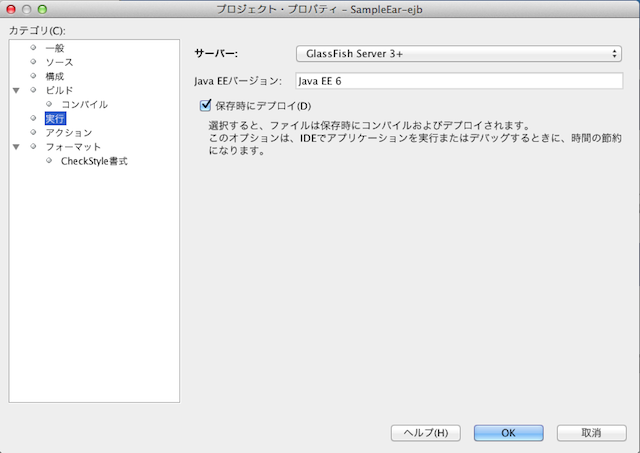640x453 pixels.
Task: Select the ビルド tree node
Action: (59, 90)
